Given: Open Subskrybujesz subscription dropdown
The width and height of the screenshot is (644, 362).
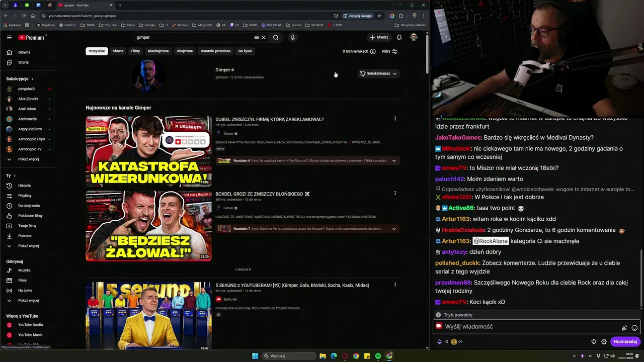Looking at the screenshot, I should tap(378, 73).
